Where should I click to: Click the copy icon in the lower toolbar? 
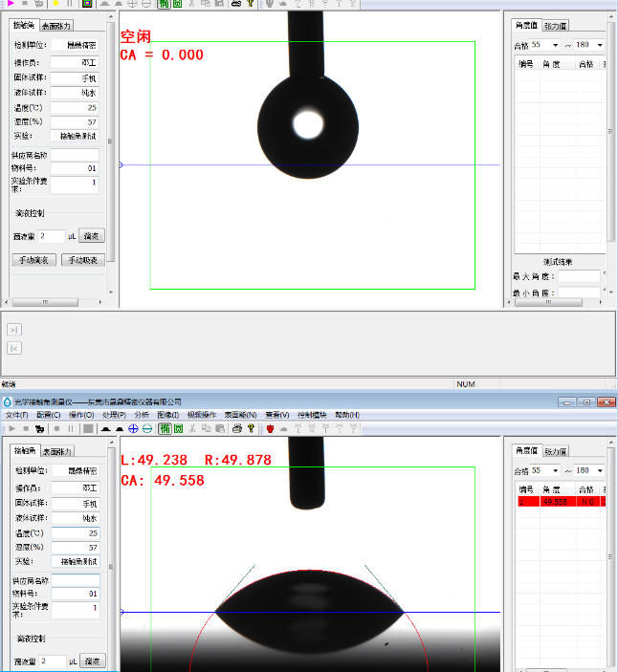click(207, 428)
